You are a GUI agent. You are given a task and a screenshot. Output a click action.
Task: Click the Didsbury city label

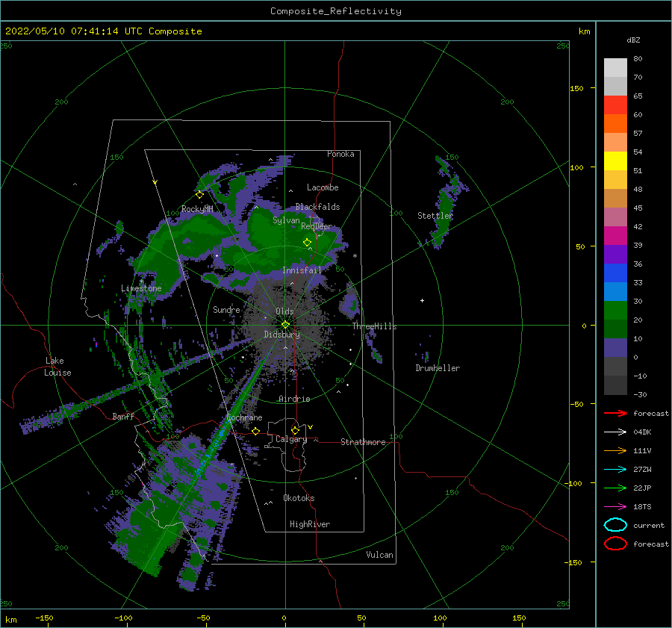281,335
